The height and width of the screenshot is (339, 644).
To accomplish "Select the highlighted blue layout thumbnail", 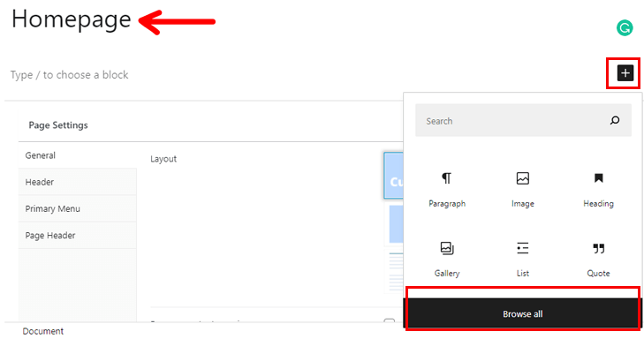I will pos(393,176).
